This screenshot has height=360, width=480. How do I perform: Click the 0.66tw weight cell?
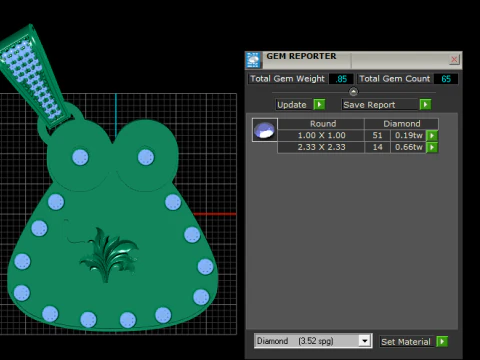click(x=409, y=147)
